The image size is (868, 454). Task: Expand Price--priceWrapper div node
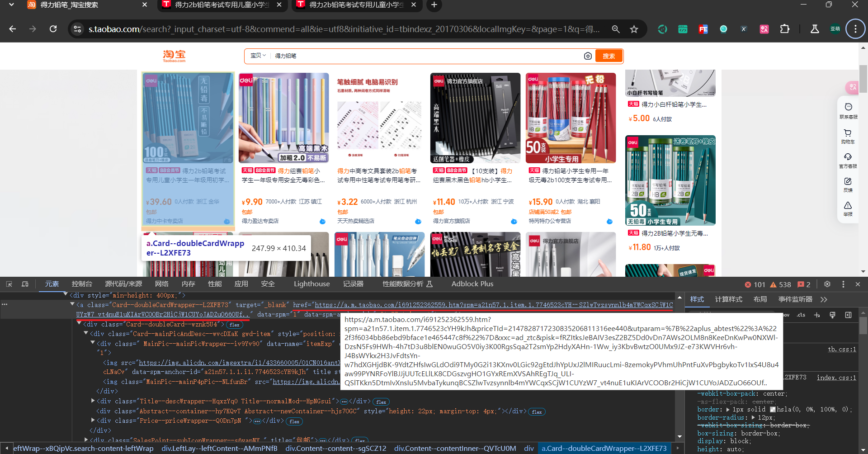point(93,420)
